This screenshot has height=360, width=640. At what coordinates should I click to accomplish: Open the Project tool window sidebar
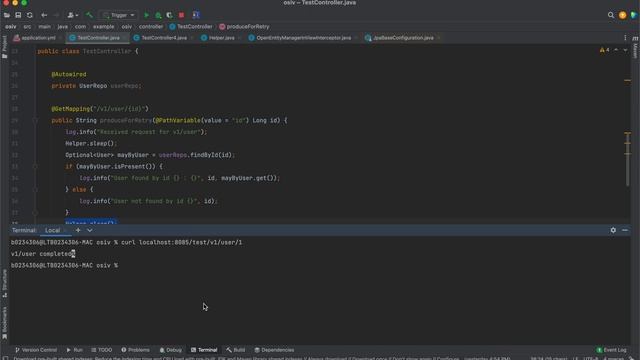(x=4, y=47)
